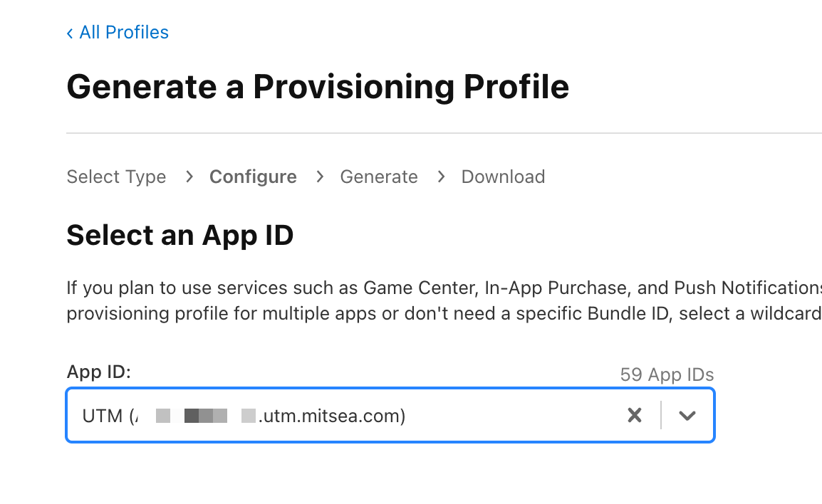The height and width of the screenshot is (504, 822).
Task: Click the All Profiles back link
Action: pyautogui.click(x=124, y=33)
